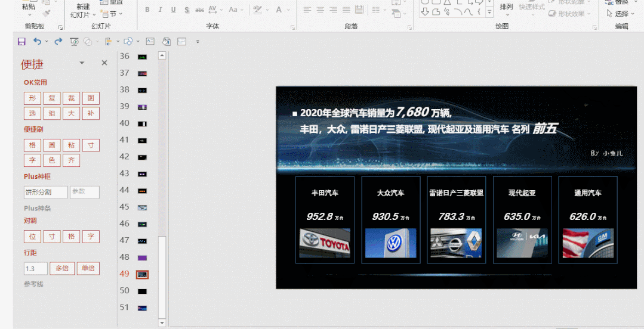Click the last quick toolbar icon before customize arrow
The width and height of the screenshot is (644, 329).
coord(182,42)
